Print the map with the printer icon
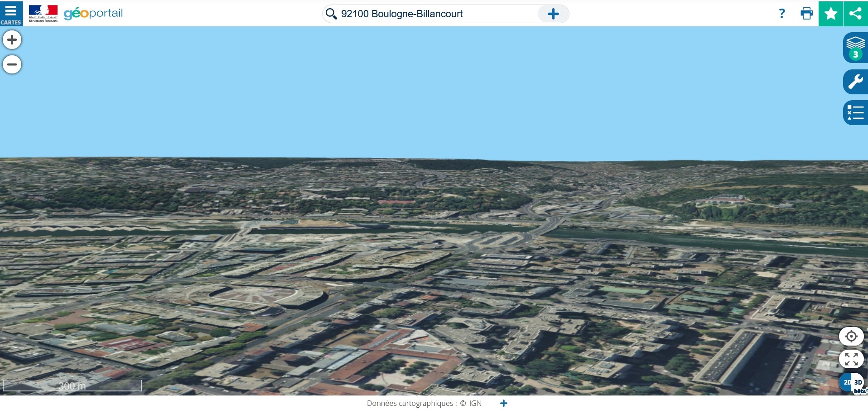Image resolution: width=868 pixels, height=410 pixels. click(x=806, y=14)
